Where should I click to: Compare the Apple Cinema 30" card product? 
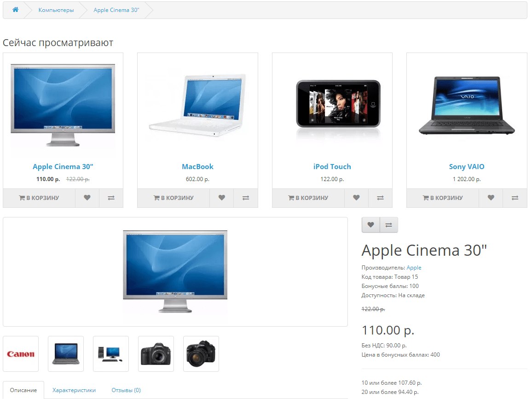pos(111,198)
